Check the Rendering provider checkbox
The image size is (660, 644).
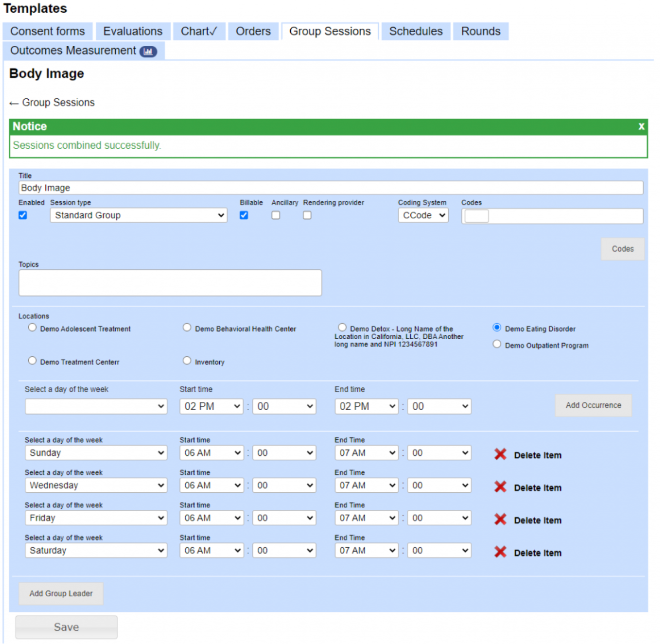click(x=307, y=215)
